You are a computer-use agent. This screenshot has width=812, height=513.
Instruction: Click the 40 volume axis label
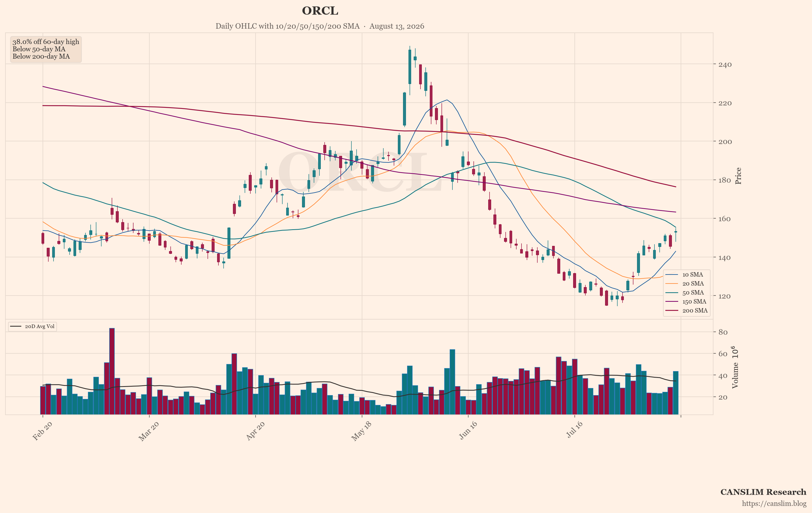click(x=723, y=376)
